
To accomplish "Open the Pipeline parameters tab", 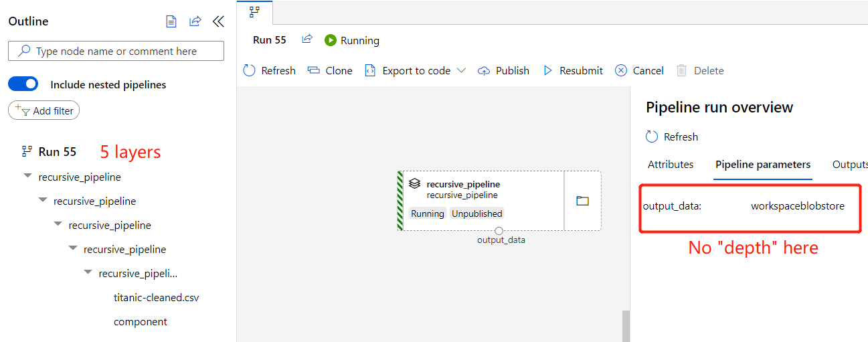I will coord(763,164).
